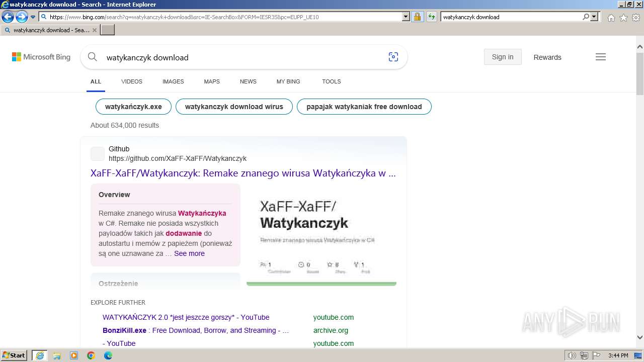The image size is (644, 362).
Task: Open the Windows Start button
Action: [x=14, y=355]
